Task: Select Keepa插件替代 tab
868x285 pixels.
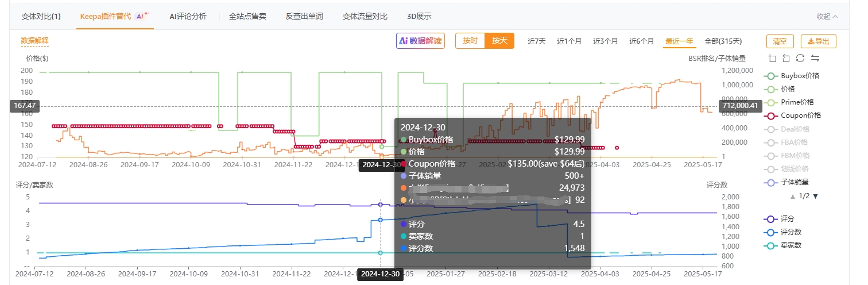Action: point(114,17)
